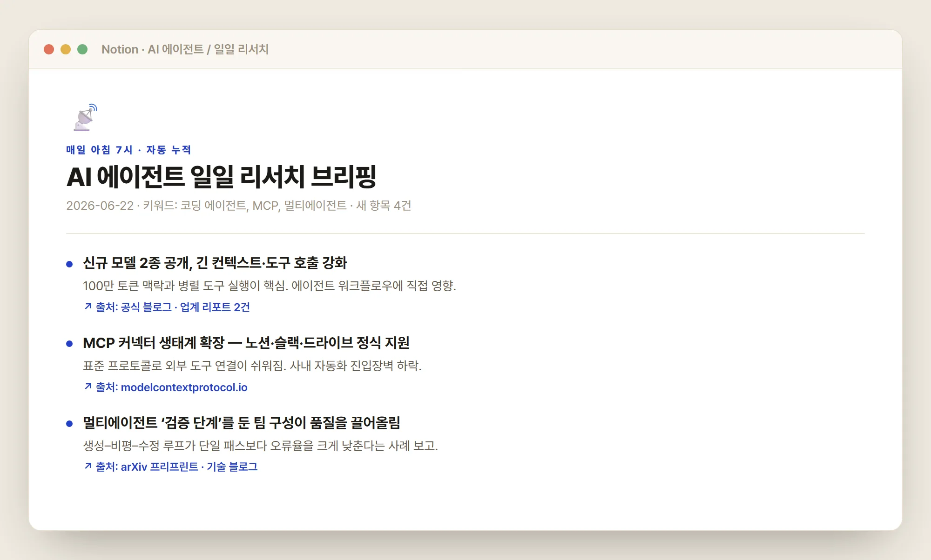Click the red close window button

pos(49,49)
